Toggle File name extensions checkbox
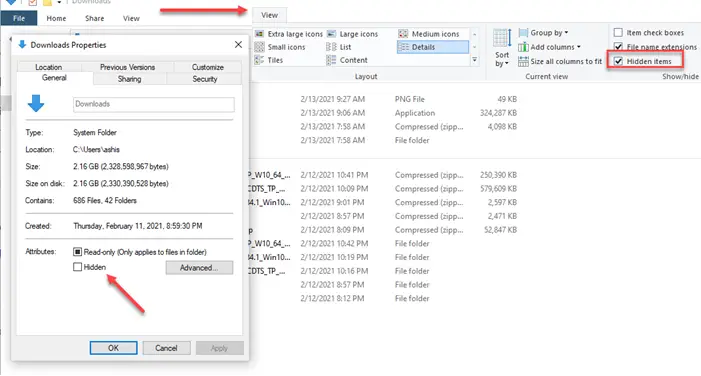Image resolution: width=701 pixels, height=376 pixels. tap(618, 46)
